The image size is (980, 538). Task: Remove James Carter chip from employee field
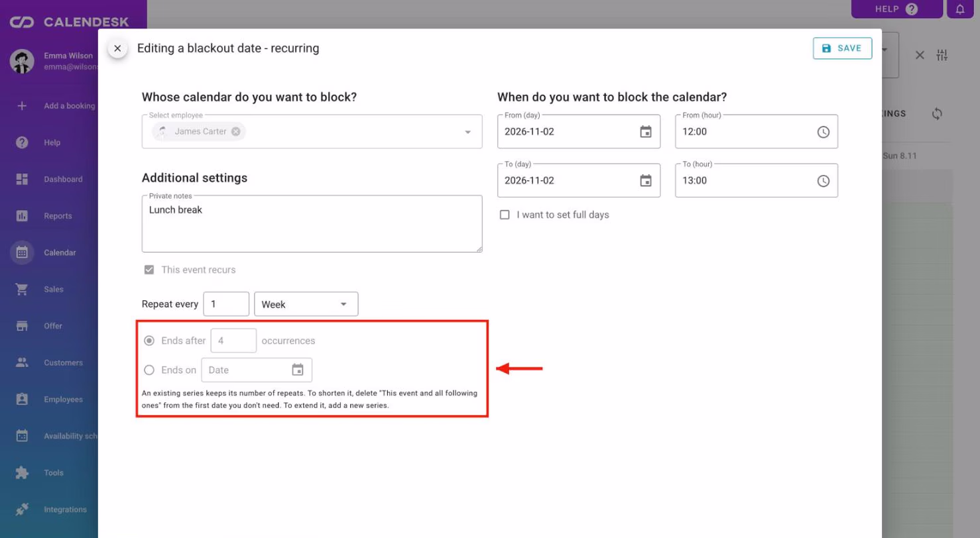point(235,131)
